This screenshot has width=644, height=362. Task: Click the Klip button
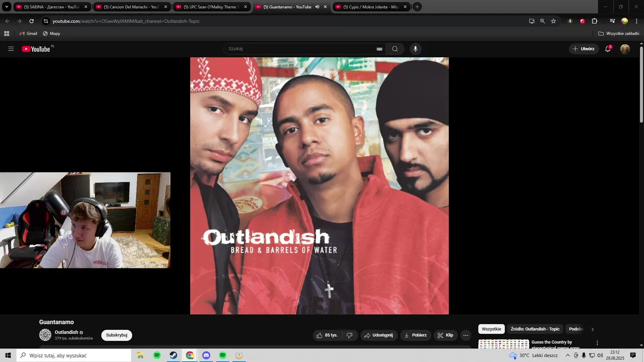pos(445,335)
